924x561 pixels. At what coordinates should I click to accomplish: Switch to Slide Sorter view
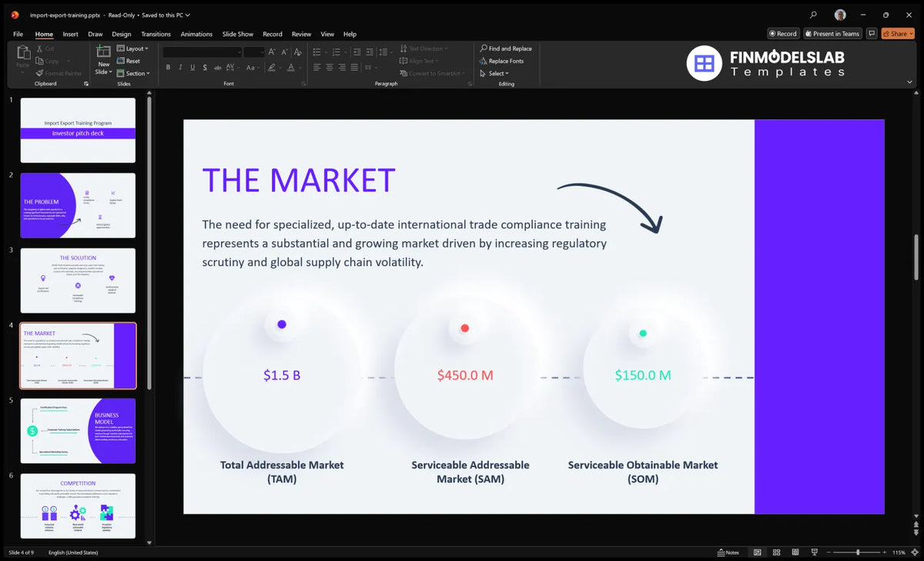click(776, 552)
